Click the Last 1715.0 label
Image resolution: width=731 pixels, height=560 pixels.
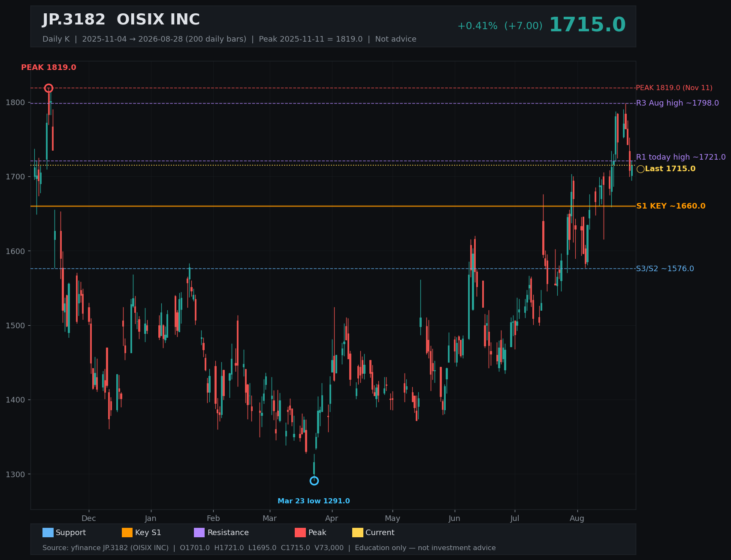670,169
